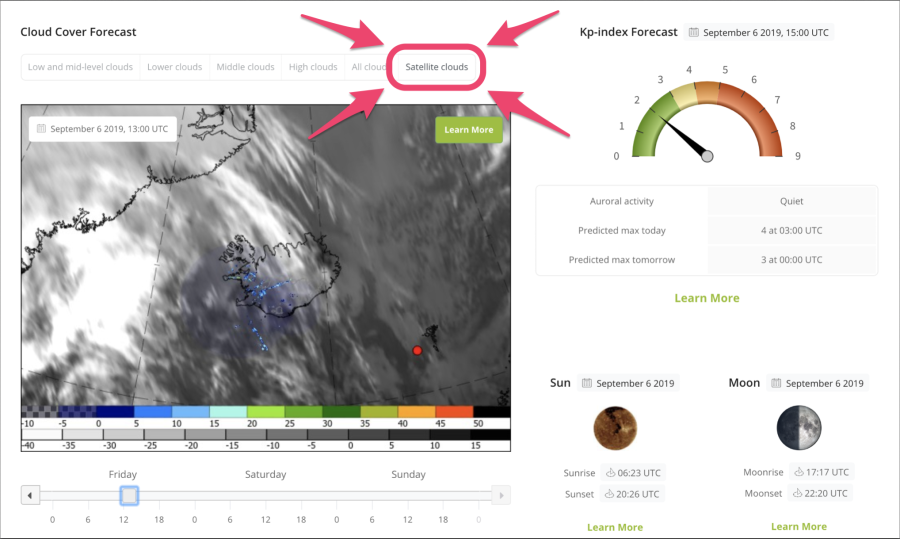Step timeline back with left arrow button

(x=31, y=495)
